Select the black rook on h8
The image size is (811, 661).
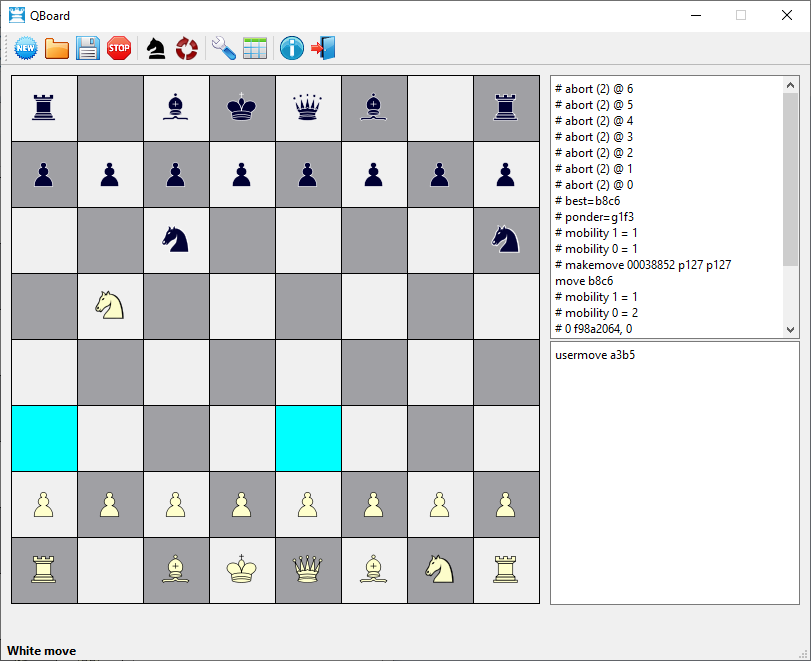pyautogui.click(x=506, y=107)
